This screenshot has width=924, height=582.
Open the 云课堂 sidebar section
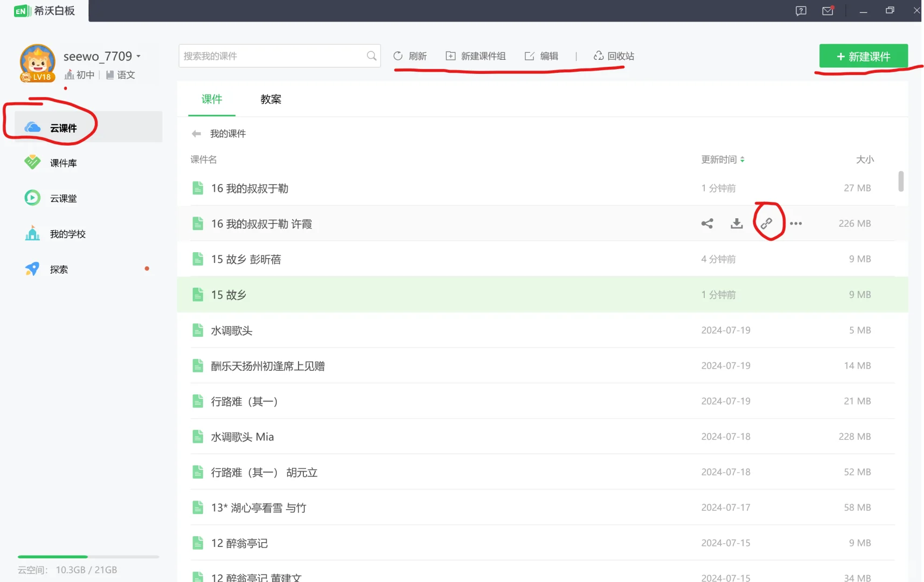click(x=88, y=198)
